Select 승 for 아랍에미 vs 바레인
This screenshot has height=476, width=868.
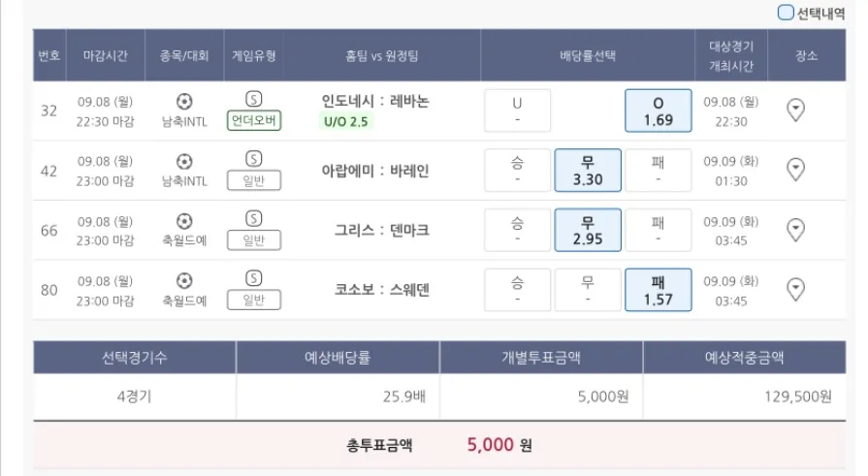tap(517, 171)
